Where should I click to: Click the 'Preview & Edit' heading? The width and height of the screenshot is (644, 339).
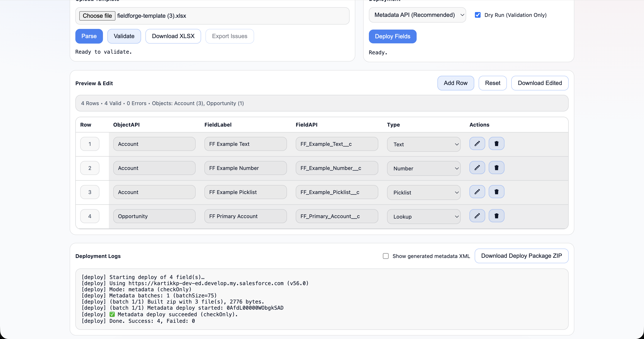tap(94, 83)
